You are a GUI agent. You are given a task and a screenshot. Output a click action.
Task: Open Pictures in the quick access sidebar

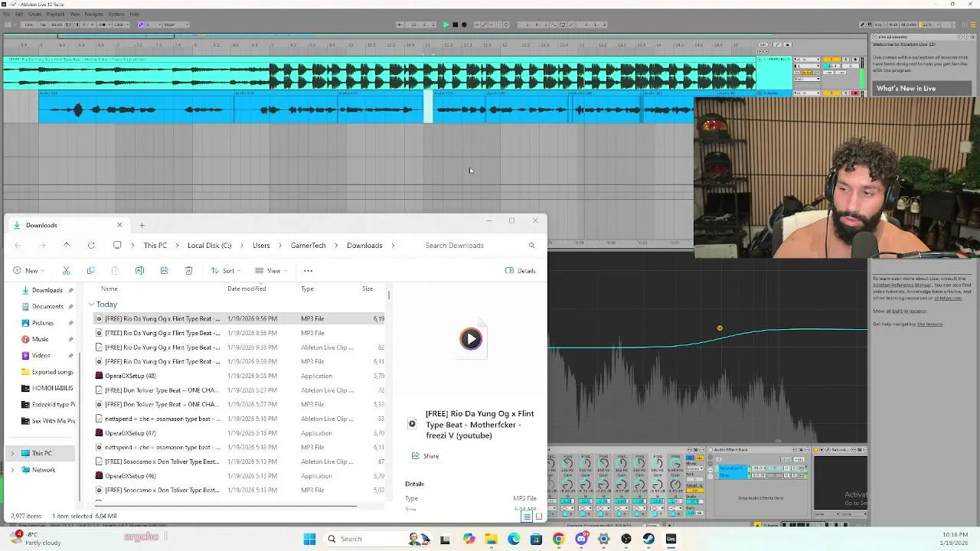[42, 323]
